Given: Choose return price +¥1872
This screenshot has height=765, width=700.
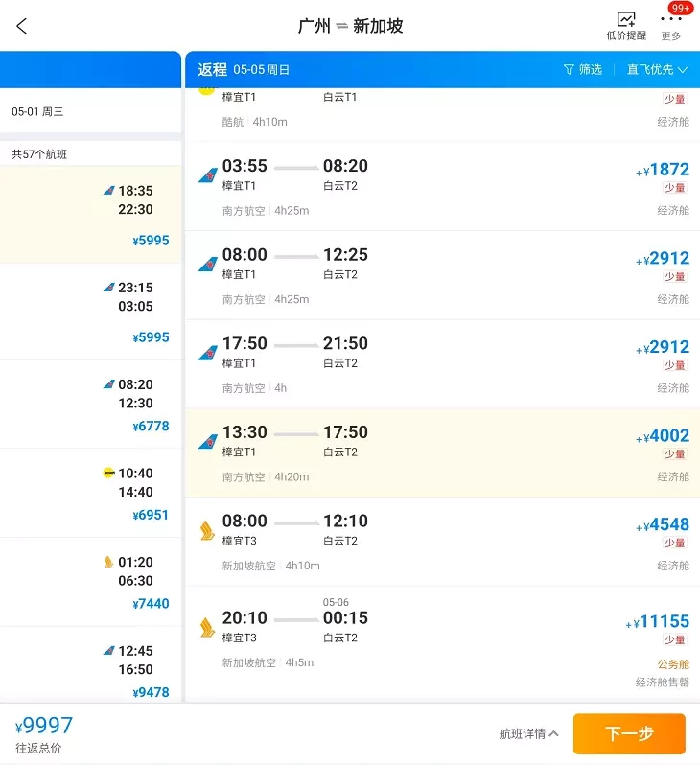Looking at the screenshot, I should [663, 170].
